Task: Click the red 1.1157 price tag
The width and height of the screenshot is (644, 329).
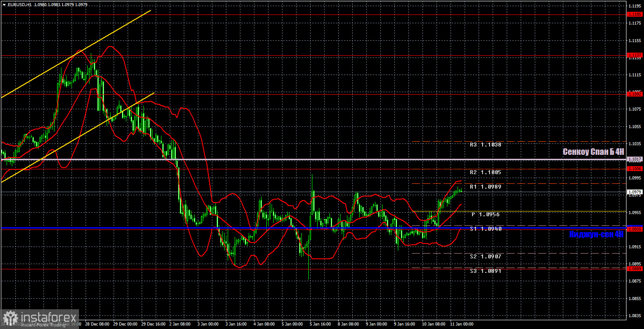Action: pyautogui.click(x=635, y=55)
